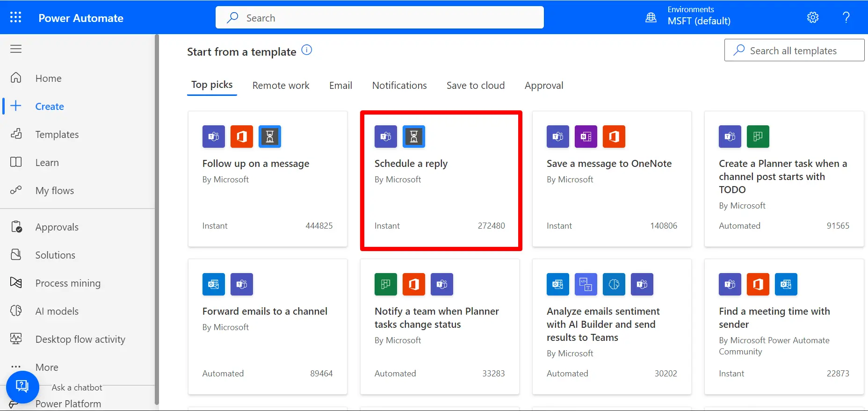This screenshot has width=868, height=411.
Task: Switch to the Email tab
Action: 340,86
